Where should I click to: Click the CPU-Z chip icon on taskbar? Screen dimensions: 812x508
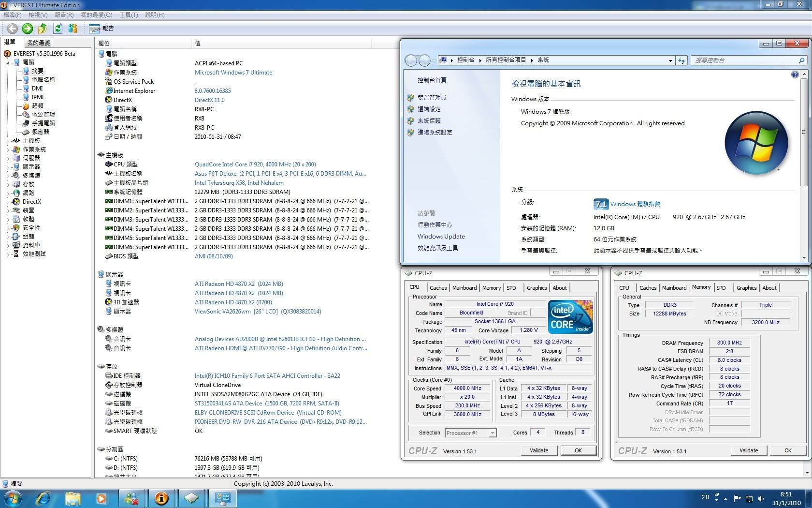[191, 498]
